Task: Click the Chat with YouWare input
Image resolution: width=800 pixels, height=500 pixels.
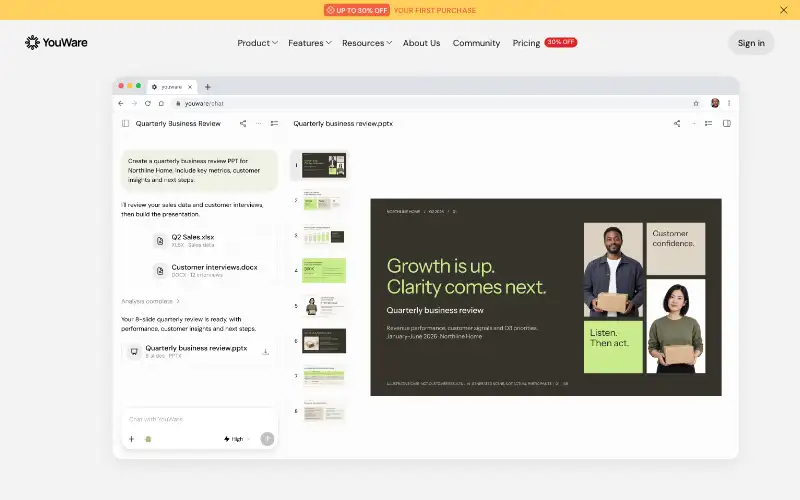Action: [x=199, y=419]
